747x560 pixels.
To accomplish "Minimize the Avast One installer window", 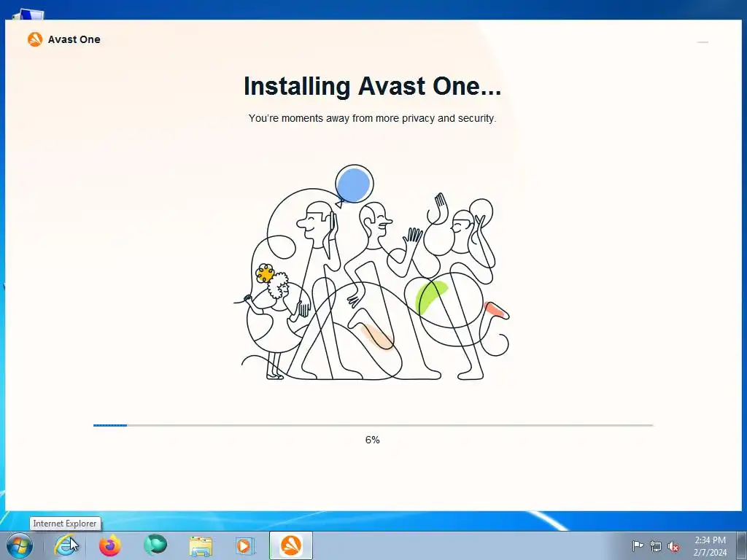I will coord(703,42).
